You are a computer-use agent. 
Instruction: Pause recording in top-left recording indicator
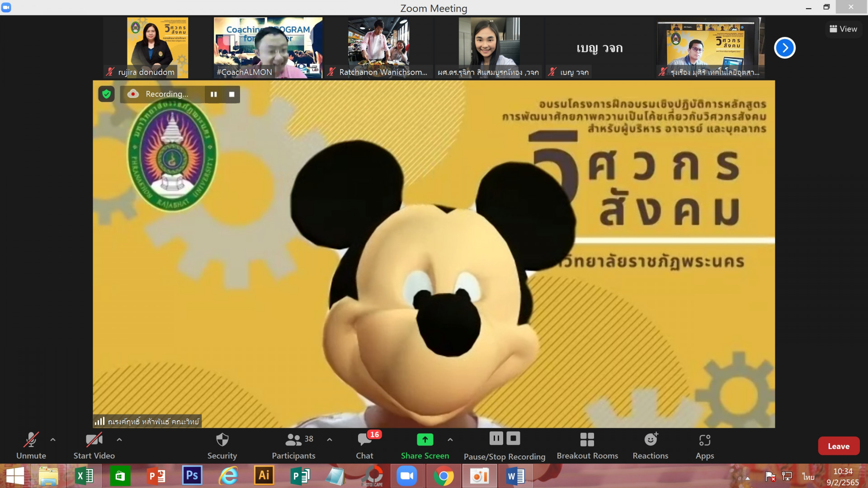[x=214, y=94]
